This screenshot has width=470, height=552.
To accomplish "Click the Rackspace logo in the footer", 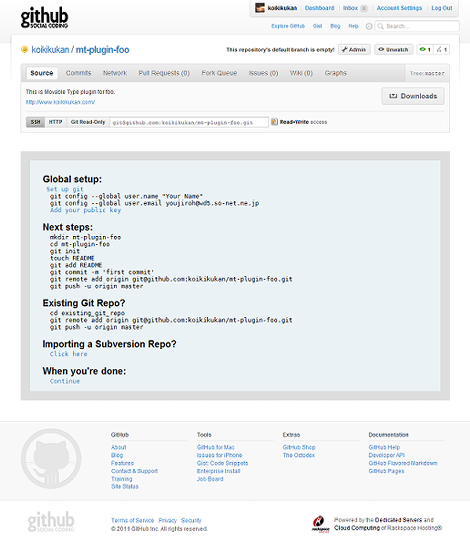I will tap(320, 524).
